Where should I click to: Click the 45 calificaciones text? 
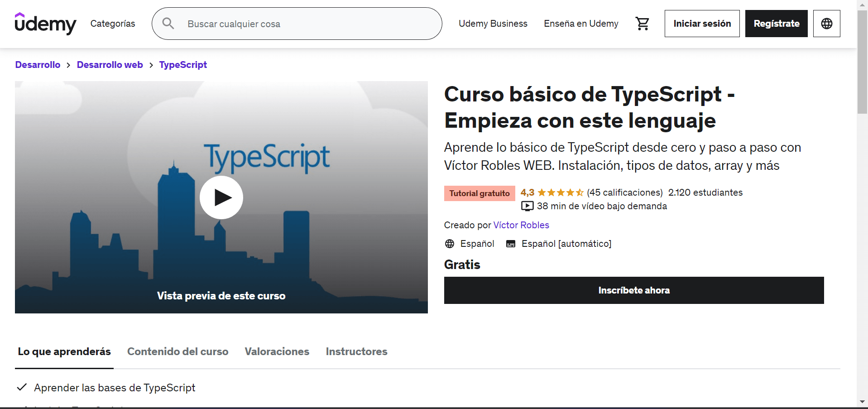(625, 192)
